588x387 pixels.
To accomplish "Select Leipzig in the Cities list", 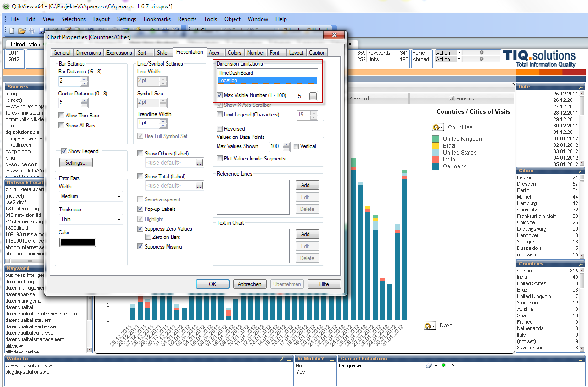I will tap(547, 177).
